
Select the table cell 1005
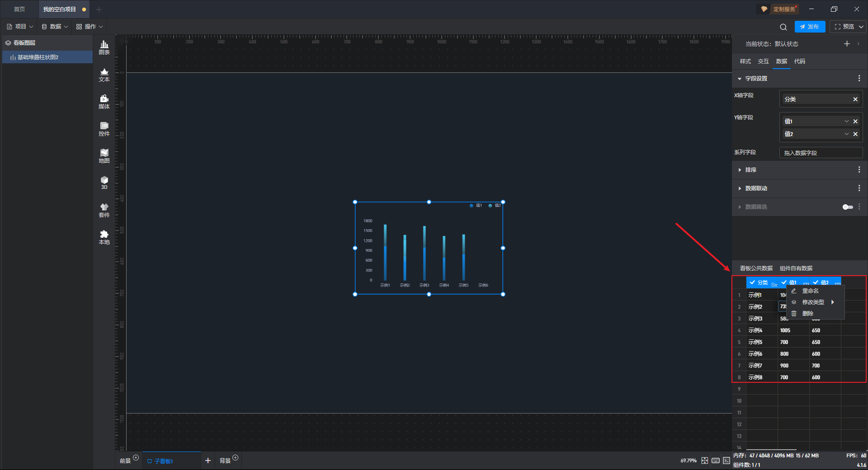pyautogui.click(x=793, y=330)
